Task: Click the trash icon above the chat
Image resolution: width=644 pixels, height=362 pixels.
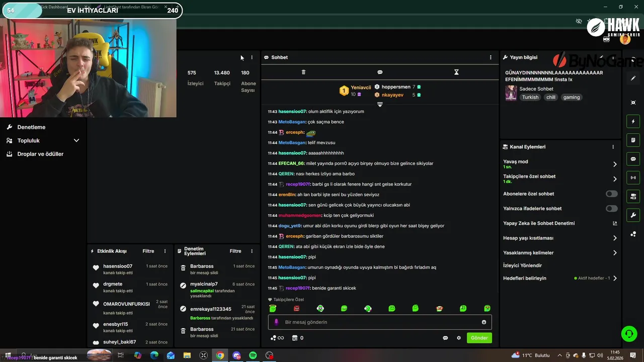Action: point(303,72)
